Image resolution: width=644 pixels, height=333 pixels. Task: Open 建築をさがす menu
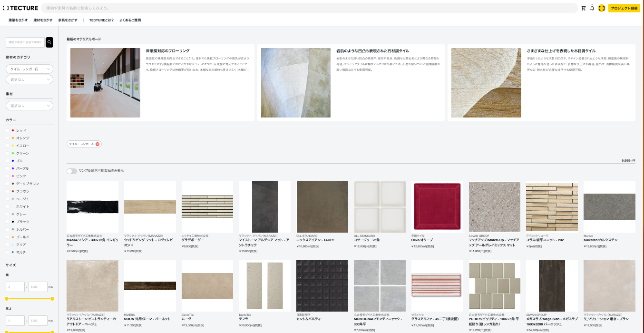(x=18, y=20)
